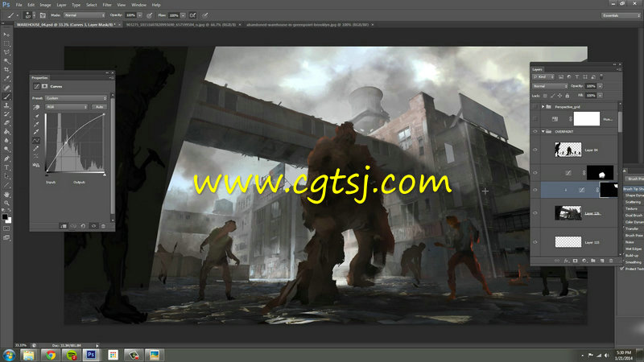The width and height of the screenshot is (644, 362).
Task: Open the Opacity dropdown in options bar
Action: click(x=139, y=15)
